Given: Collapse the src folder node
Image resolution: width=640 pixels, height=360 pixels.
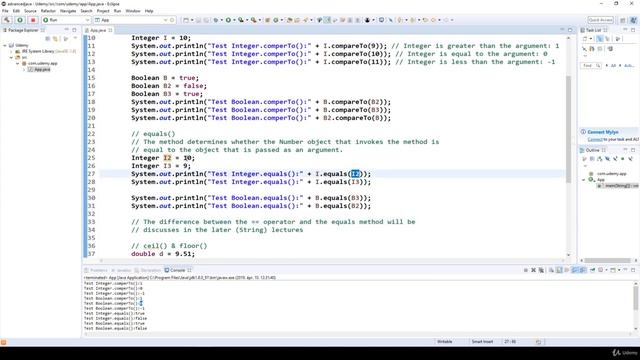Looking at the screenshot, I should click(11, 58).
